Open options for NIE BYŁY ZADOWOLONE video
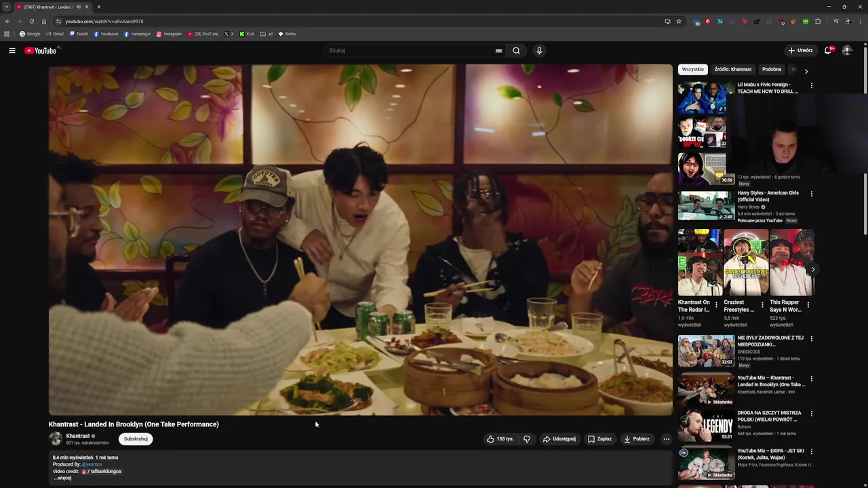Image resolution: width=868 pixels, height=488 pixels. point(811,338)
